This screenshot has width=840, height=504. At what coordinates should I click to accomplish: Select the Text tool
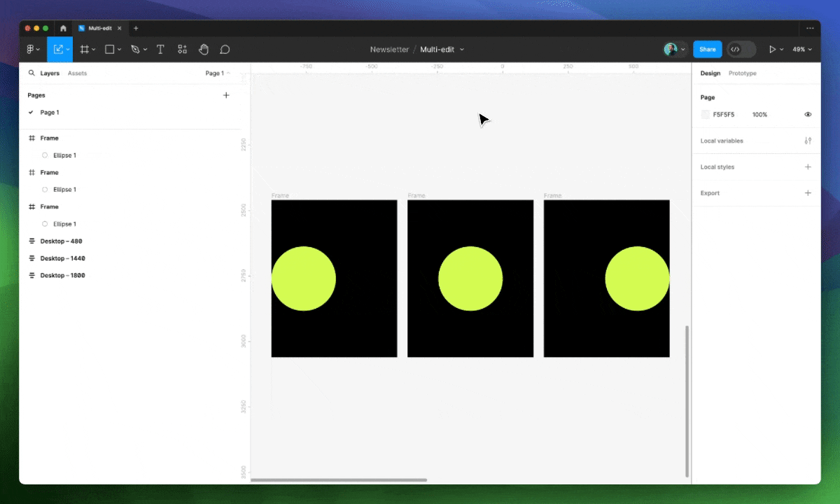click(160, 50)
